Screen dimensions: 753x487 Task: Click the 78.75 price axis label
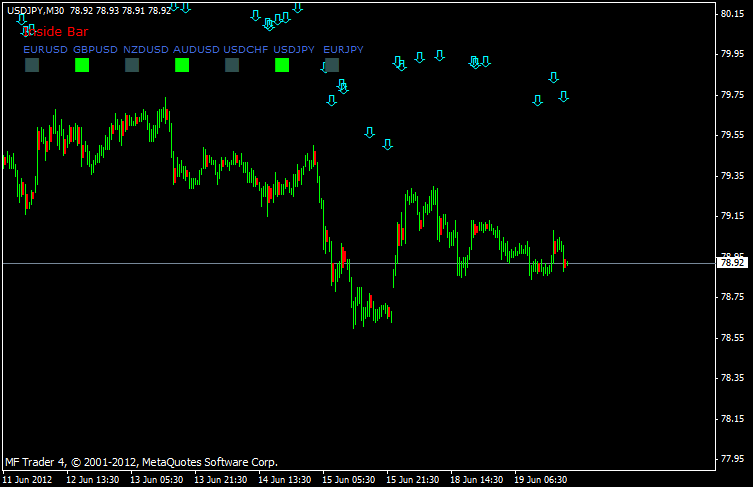click(x=732, y=297)
